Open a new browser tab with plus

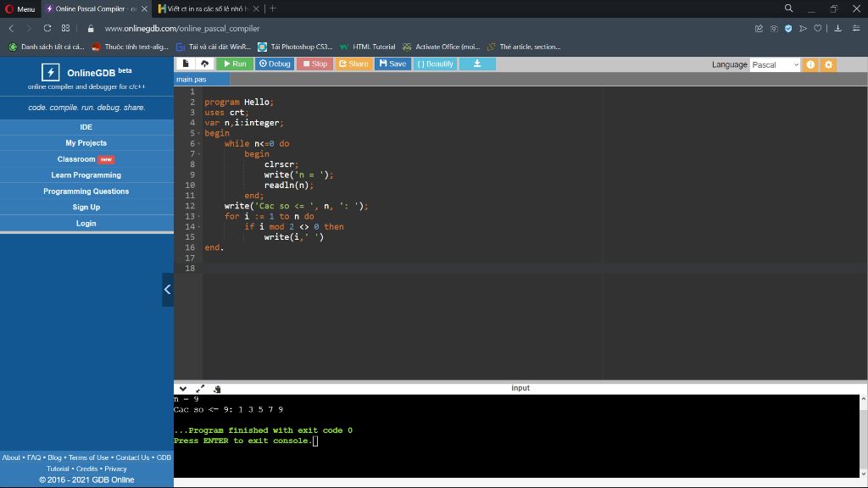[x=272, y=8]
